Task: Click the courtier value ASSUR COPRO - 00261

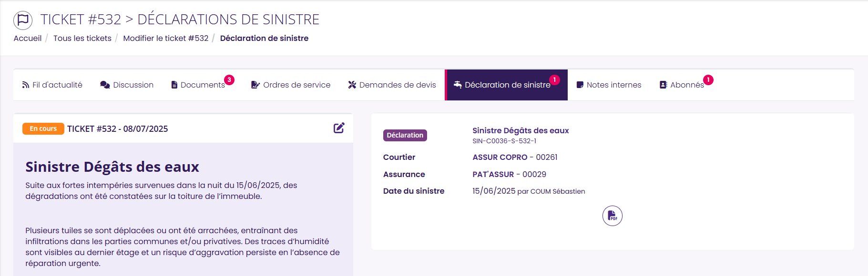Action: [515, 157]
